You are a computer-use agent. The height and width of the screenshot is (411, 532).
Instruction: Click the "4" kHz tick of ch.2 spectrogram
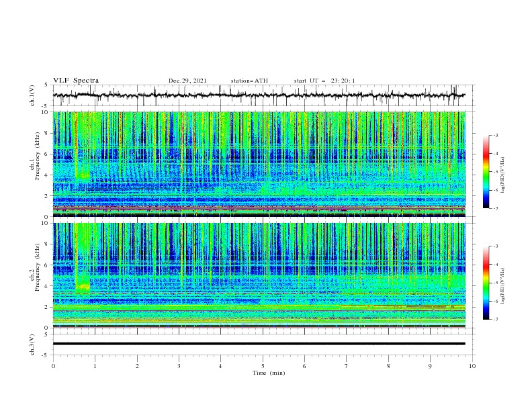pyautogui.click(x=48, y=286)
